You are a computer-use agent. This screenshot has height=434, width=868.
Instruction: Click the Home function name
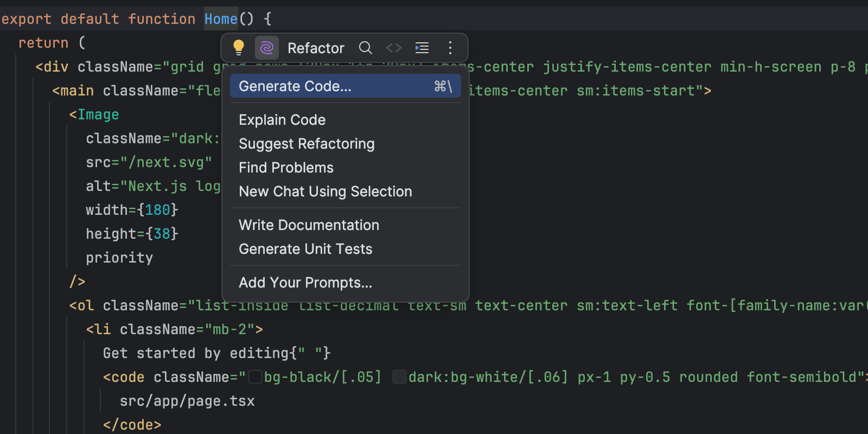click(221, 19)
